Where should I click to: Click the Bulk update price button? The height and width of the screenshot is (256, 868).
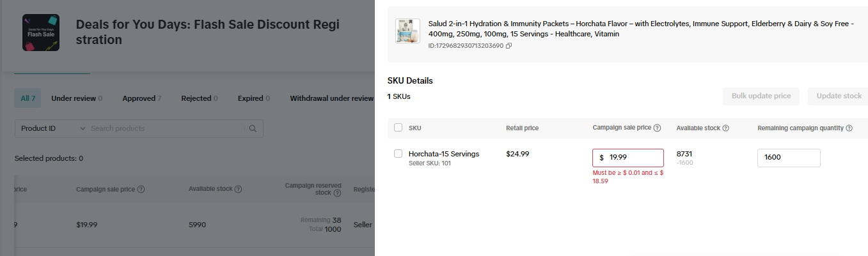pyautogui.click(x=761, y=96)
